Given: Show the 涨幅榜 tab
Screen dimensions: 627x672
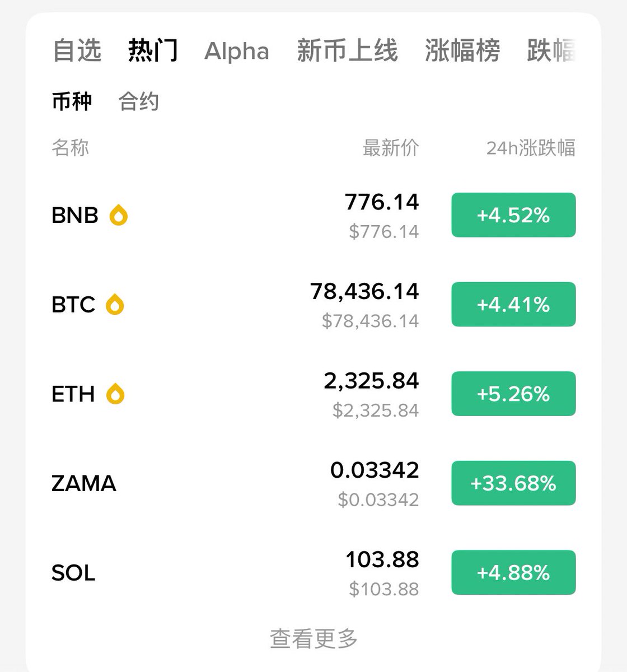Looking at the screenshot, I should [x=462, y=50].
